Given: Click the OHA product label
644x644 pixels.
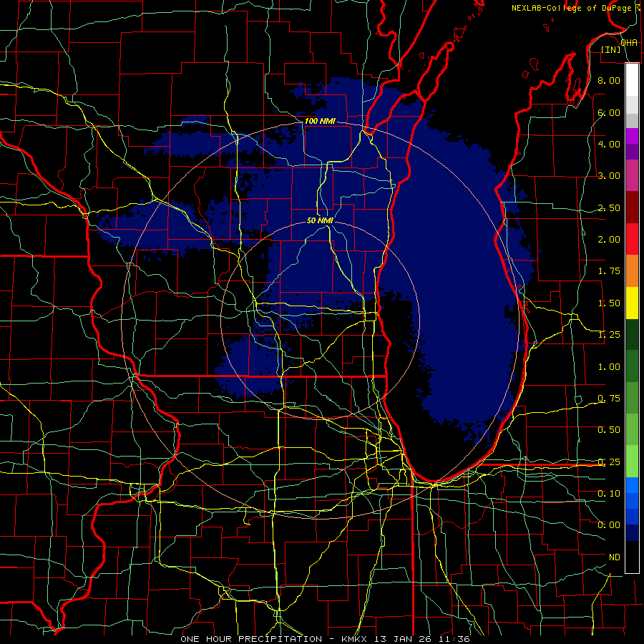Looking at the screenshot, I should 629,43.
